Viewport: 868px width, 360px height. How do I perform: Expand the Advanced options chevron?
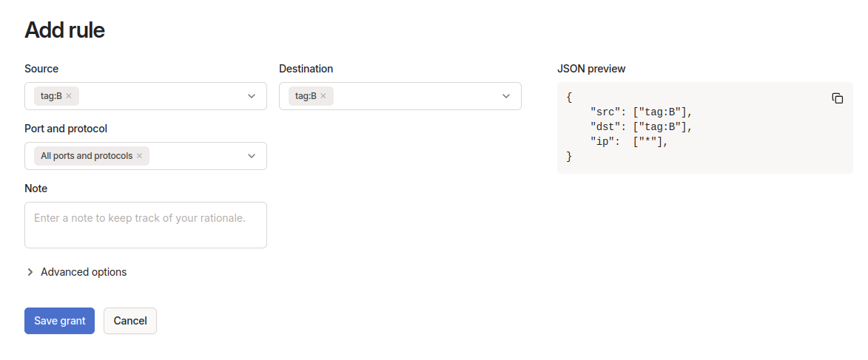30,272
